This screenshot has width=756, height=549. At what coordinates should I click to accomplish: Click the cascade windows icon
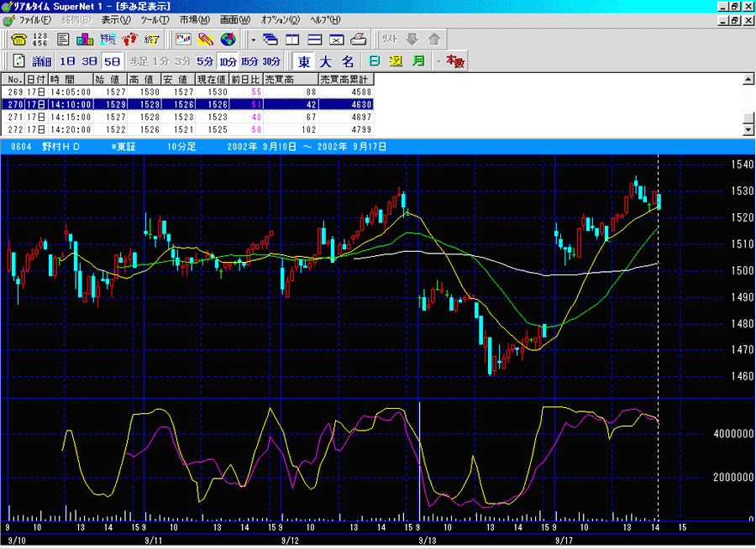click(x=270, y=39)
